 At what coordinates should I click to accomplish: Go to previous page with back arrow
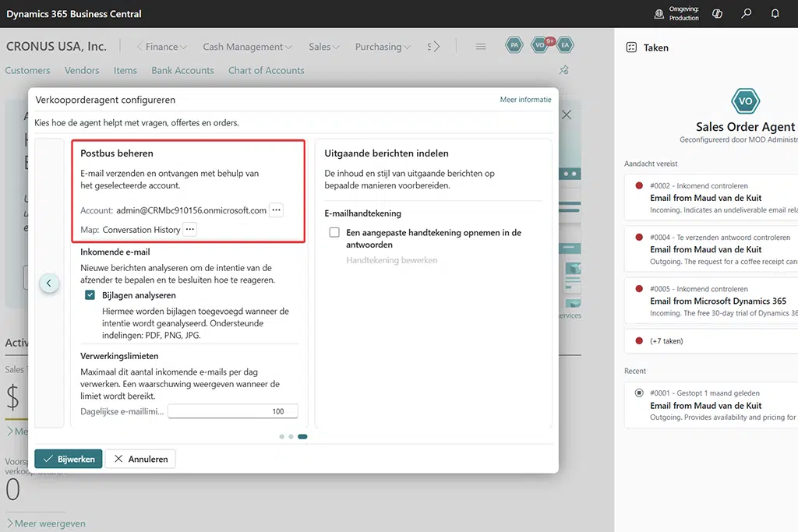tap(49, 283)
